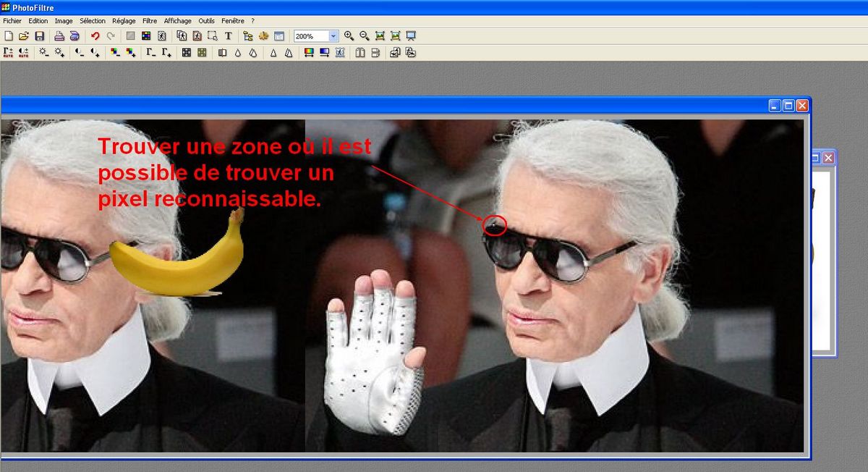Viewport: 868px width, 472px height.
Task: Close the background document window
Action: point(828,157)
